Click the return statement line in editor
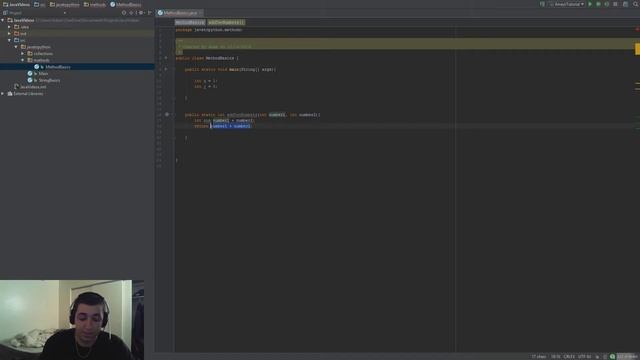 coord(222,126)
